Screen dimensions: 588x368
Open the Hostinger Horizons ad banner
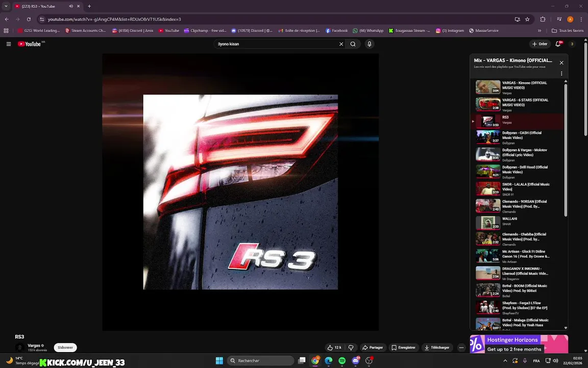point(519,344)
